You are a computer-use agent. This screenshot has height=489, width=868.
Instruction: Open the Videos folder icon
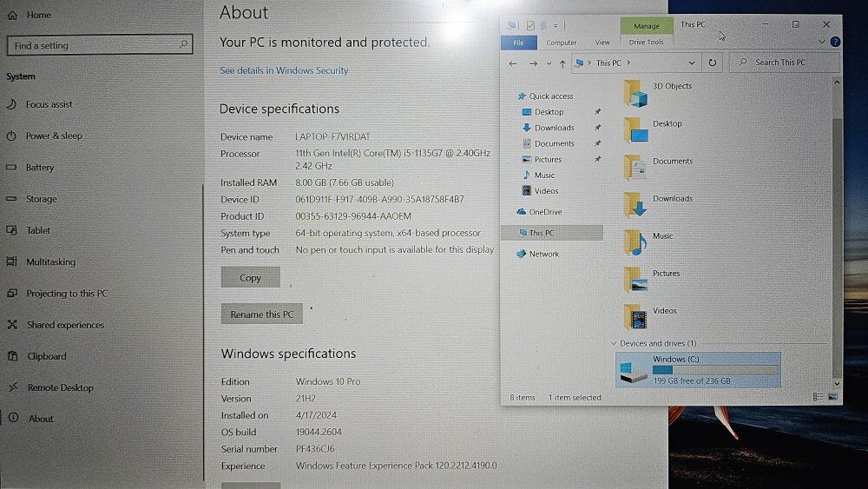pos(636,317)
